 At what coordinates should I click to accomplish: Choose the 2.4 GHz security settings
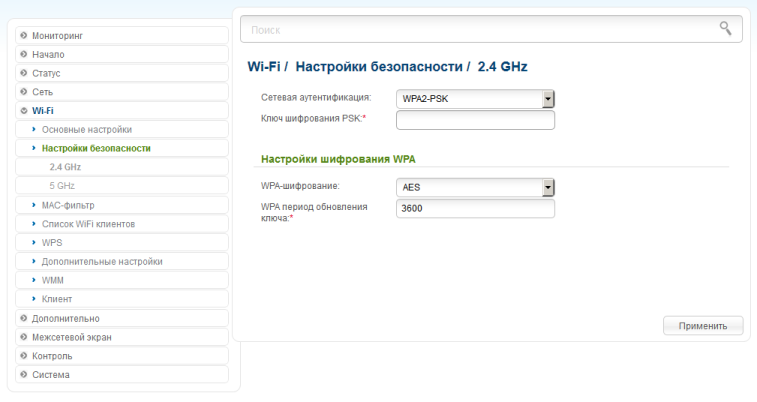click(122, 167)
